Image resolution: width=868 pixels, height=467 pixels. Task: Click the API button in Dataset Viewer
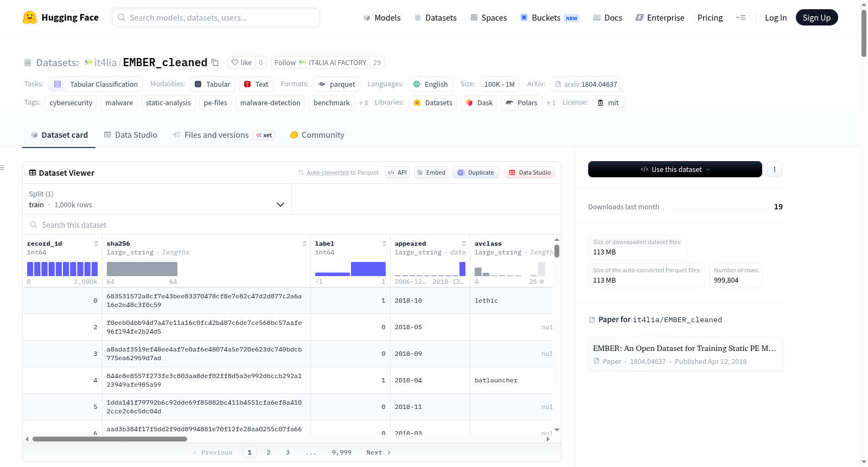[x=397, y=172]
